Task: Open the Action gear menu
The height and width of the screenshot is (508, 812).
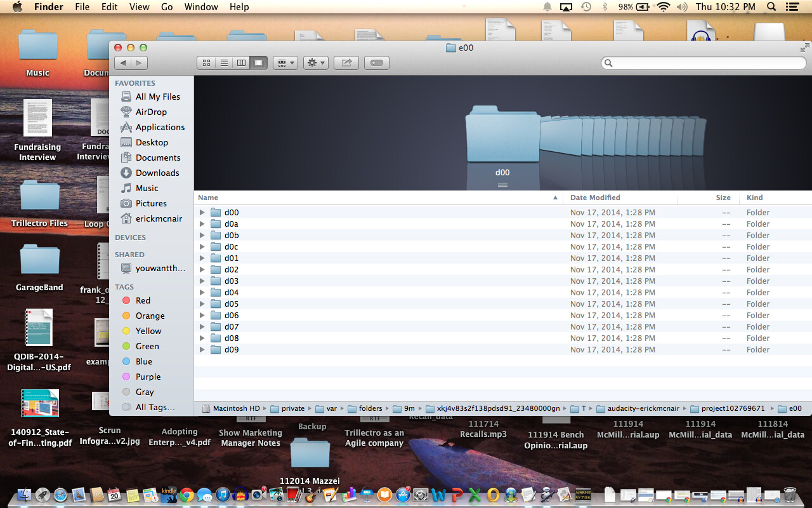Action: pos(315,62)
